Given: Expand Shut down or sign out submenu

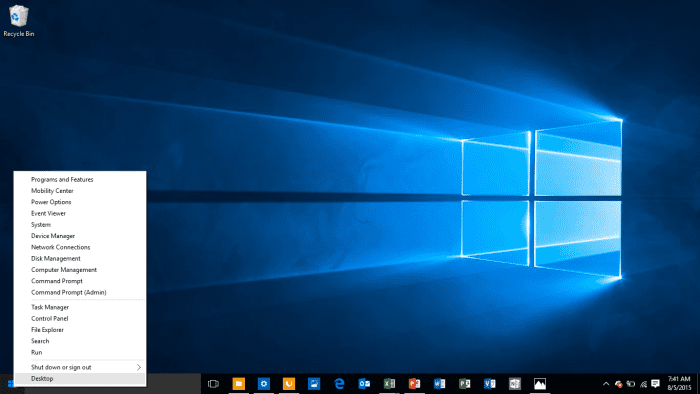Looking at the screenshot, I should click(80, 367).
